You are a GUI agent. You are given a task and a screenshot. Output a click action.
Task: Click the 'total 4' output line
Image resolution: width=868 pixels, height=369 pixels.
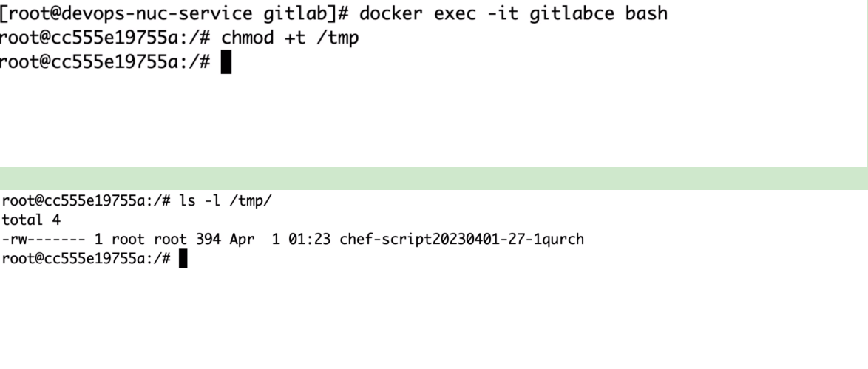click(x=31, y=220)
